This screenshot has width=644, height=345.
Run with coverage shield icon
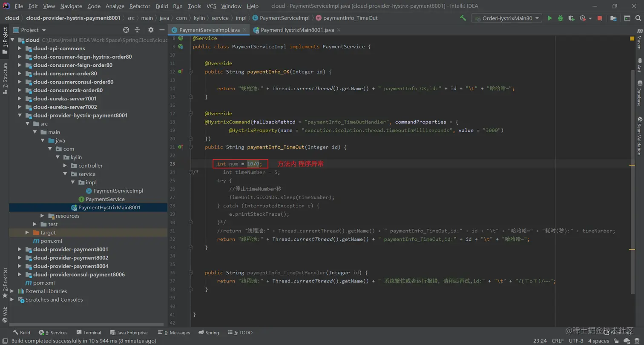[572, 18]
